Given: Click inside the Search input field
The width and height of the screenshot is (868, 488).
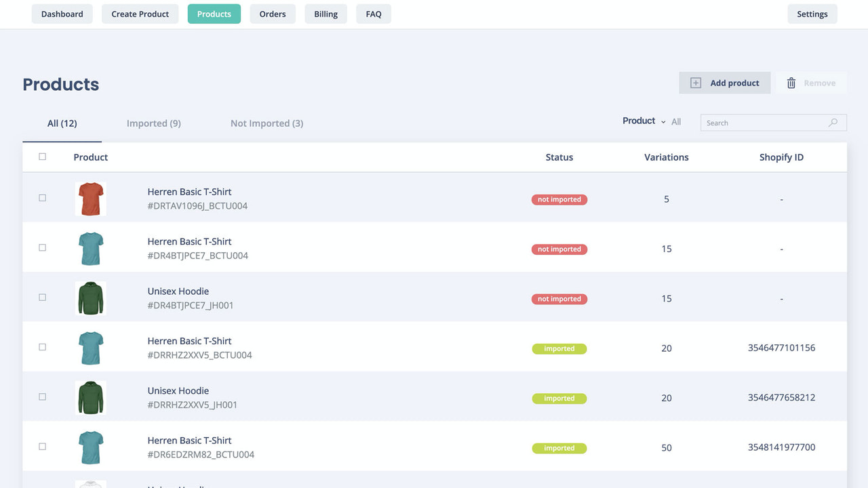Looking at the screenshot, I should point(759,123).
